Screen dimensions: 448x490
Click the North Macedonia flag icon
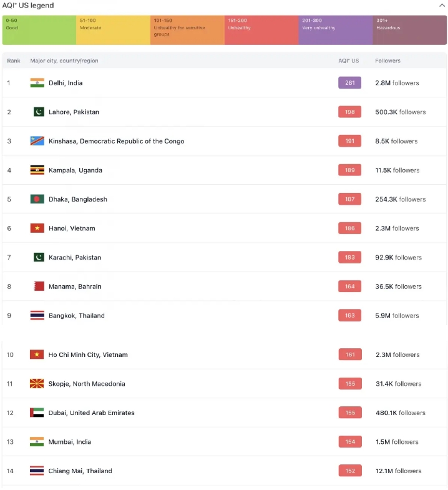37,384
